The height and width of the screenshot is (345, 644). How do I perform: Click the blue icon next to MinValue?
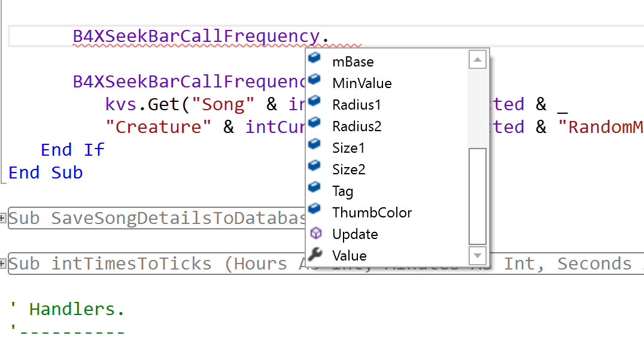(x=315, y=82)
